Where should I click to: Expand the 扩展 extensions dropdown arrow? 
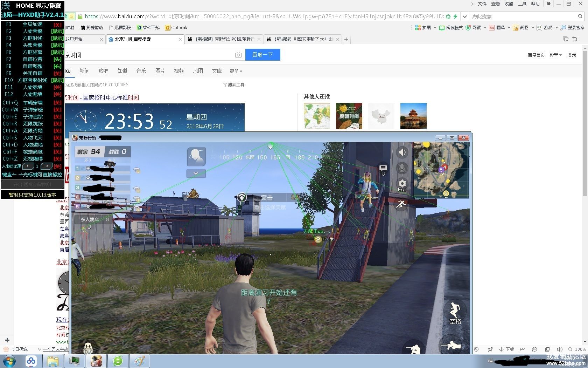pos(435,28)
